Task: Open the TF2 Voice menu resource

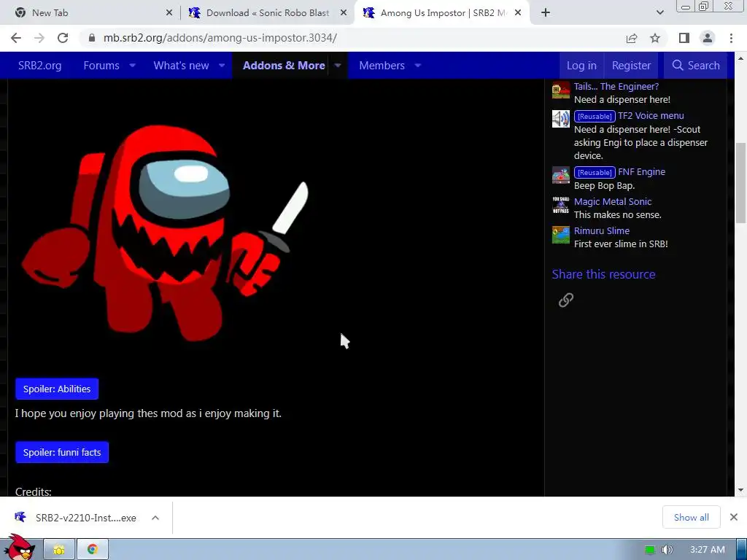Action: [x=651, y=116]
